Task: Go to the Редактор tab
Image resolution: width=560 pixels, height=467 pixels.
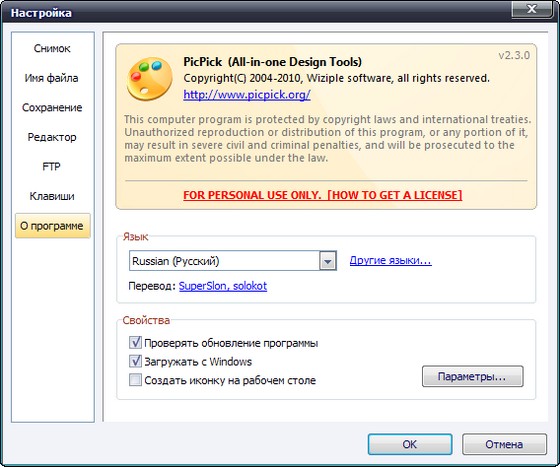Action: tap(52, 137)
